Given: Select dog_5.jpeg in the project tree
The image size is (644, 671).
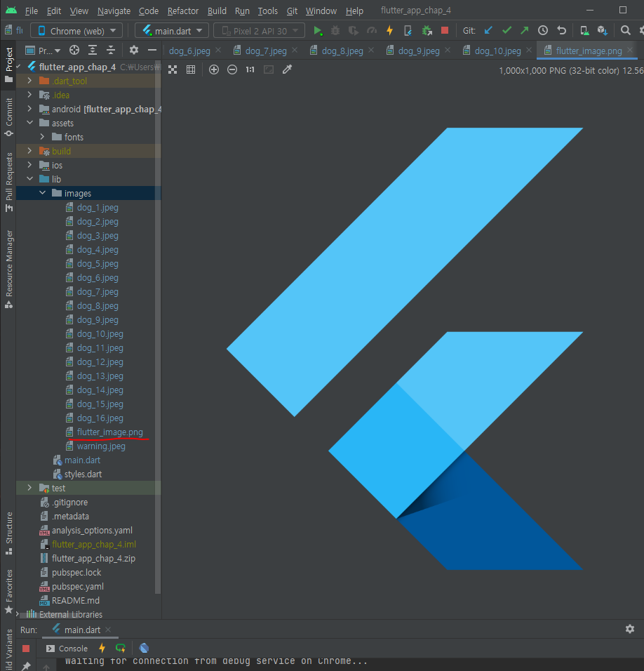Looking at the screenshot, I should point(98,264).
